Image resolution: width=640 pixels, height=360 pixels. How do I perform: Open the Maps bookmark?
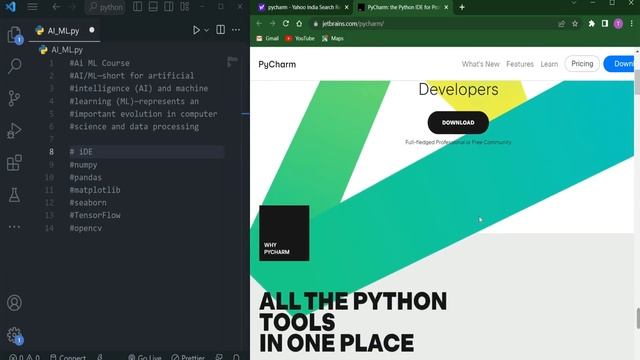(x=333, y=38)
